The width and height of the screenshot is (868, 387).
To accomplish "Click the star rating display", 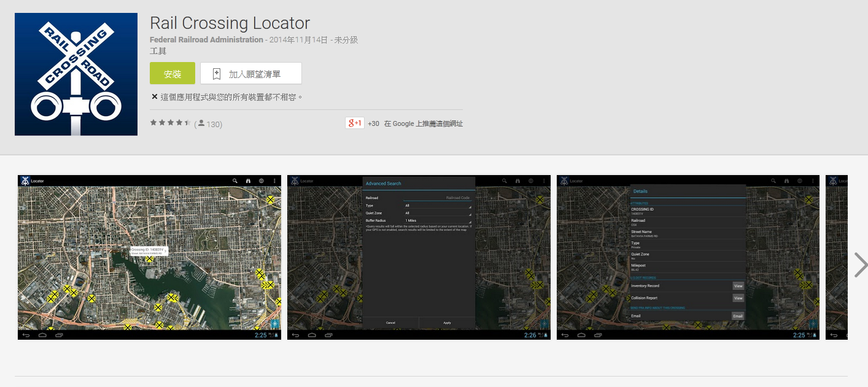I will coord(170,123).
